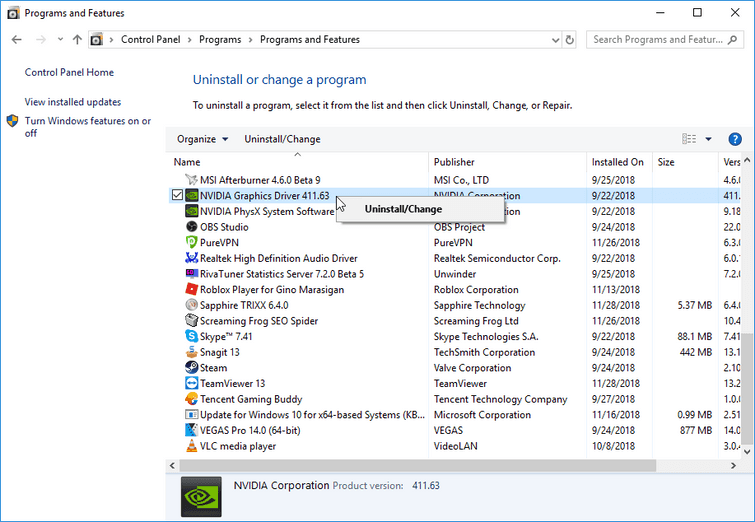Select the OBS Project publisher cell
The width and height of the screenshot is (755, 522).
(459, 227)
